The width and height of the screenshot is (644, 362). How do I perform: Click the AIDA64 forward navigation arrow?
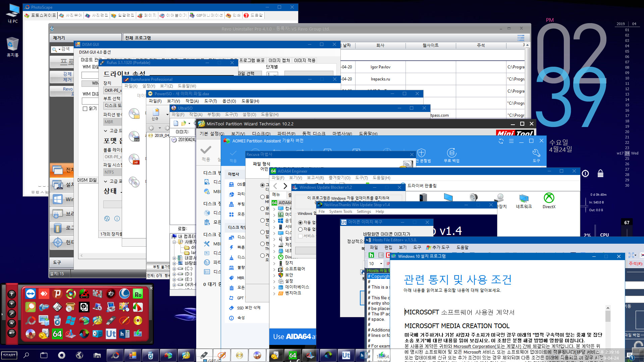pos(285,186)
